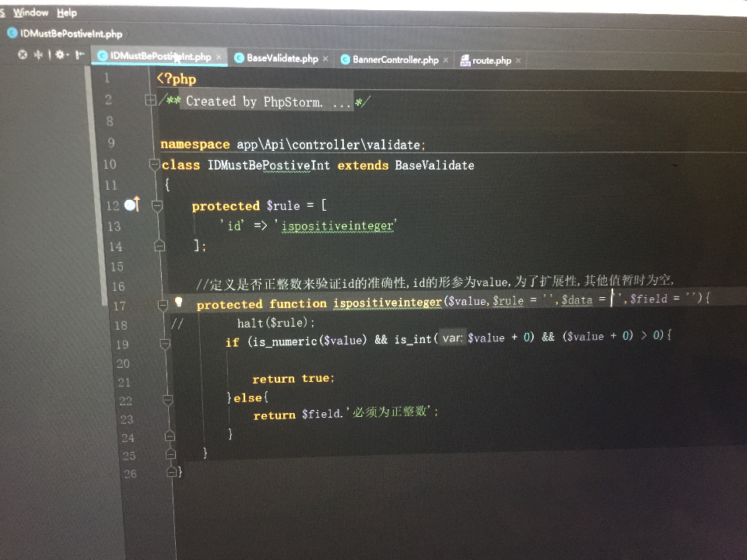Click the <?php opening tag

click(177, 79)
